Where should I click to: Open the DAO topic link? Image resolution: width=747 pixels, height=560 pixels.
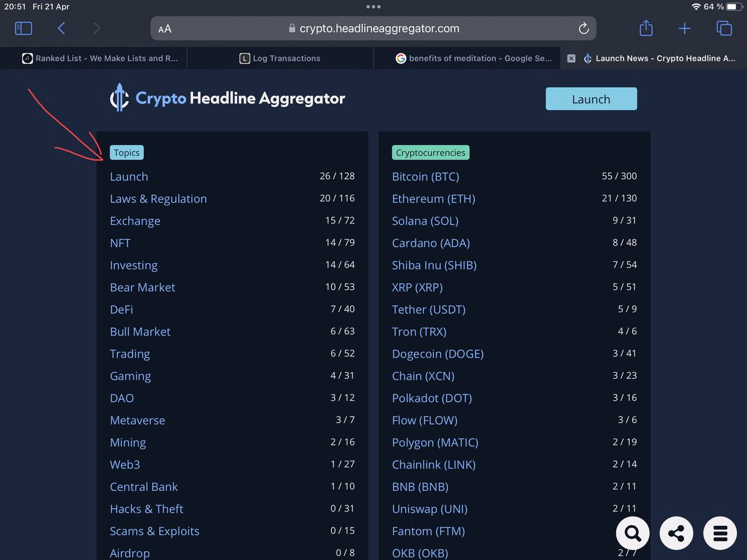coord(122,398)
